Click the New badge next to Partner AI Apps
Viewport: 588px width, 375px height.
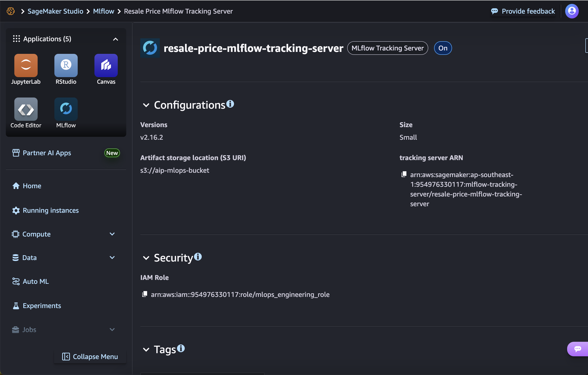[112, 153]
